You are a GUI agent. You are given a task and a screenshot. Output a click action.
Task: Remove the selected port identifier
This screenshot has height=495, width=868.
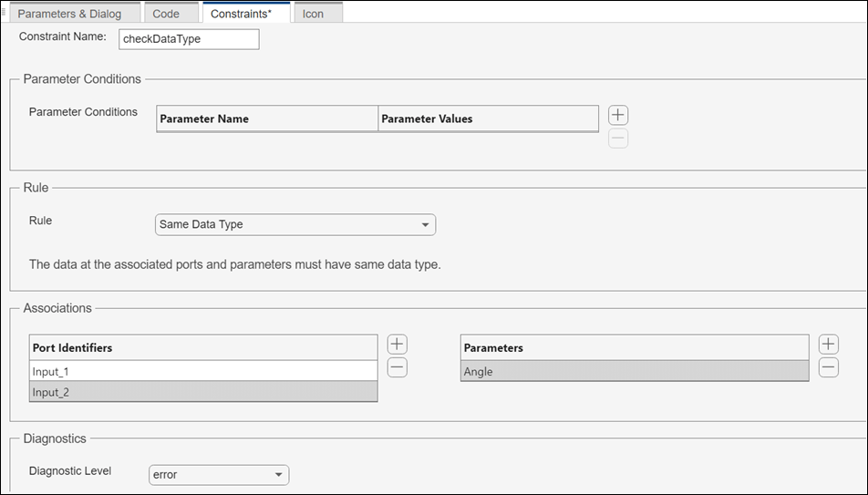click(x=397, y=367)
